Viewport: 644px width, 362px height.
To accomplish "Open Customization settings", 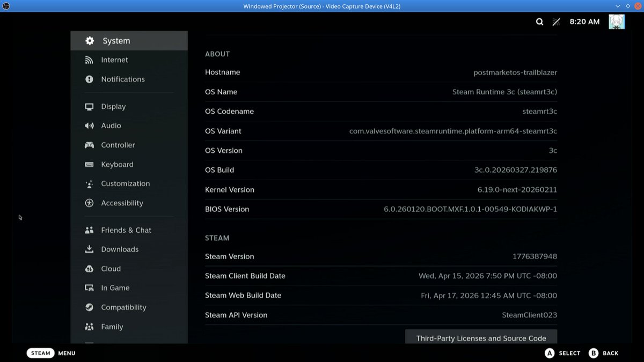I will (x=129, y=184).
